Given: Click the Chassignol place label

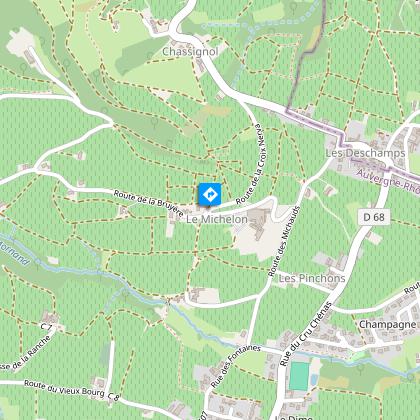Looking at the screenshot, I should click(190, 52).
